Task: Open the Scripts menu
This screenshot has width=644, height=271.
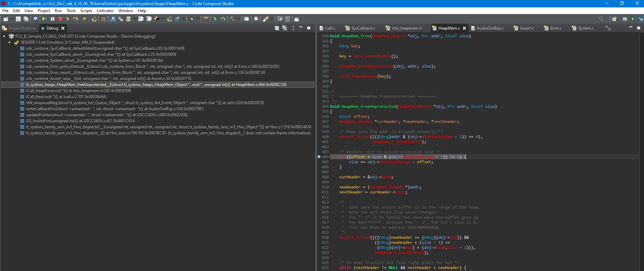Action: coord(86,11)
